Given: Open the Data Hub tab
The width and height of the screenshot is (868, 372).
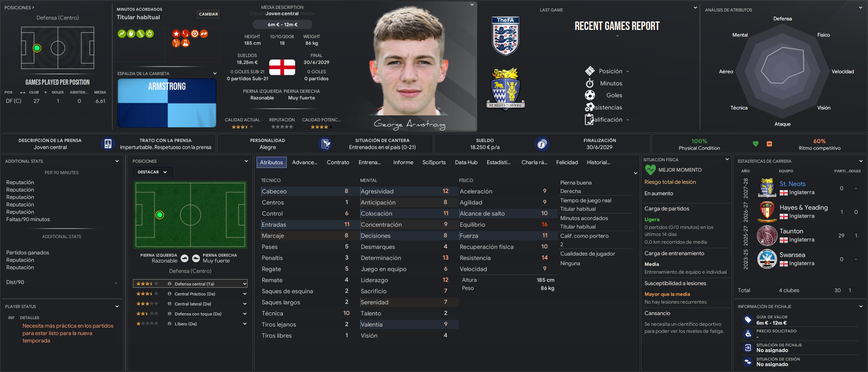Looking at the screenshot, I should point(466,162).
